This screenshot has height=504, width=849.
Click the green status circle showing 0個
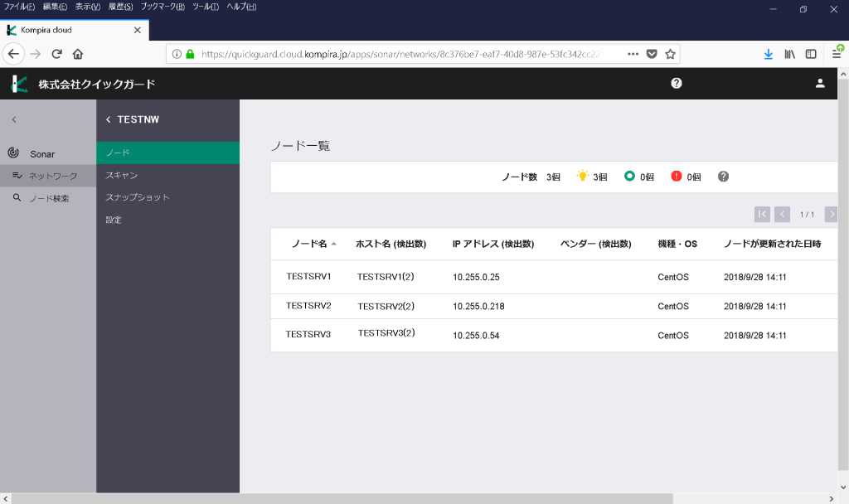[628, 176]
